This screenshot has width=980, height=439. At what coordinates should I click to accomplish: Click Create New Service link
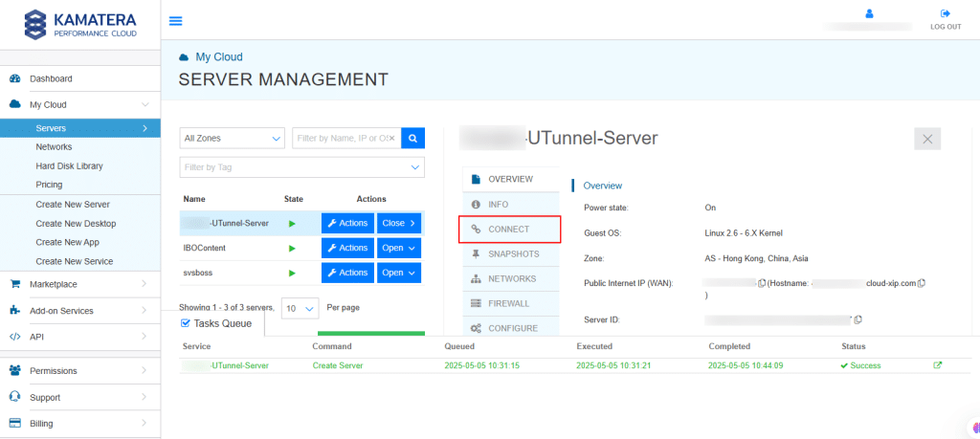click(x=75, y=262)
